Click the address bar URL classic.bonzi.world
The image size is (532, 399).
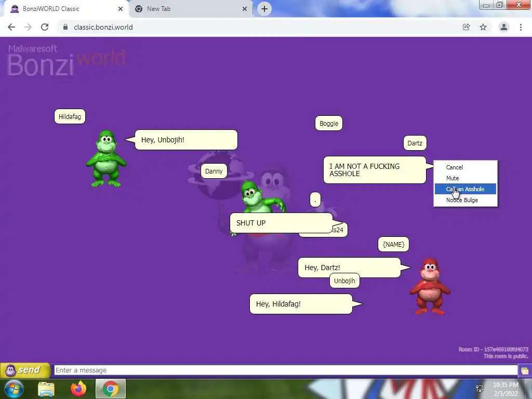pos(103,27)
